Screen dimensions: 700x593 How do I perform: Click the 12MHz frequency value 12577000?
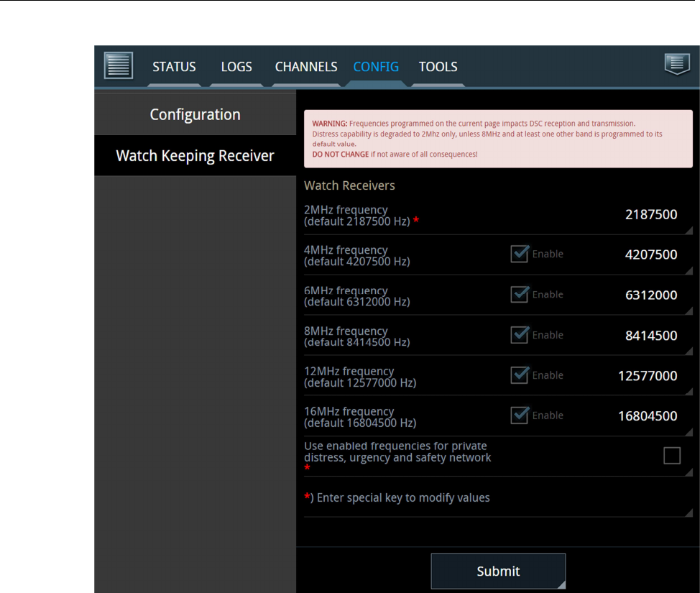pyautogui.click(x=648, y=376)
